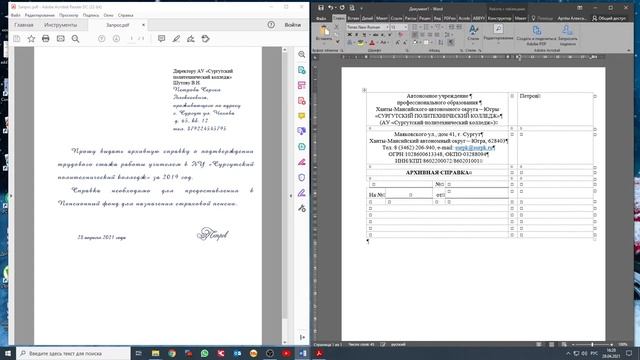640x360 pixels.
Task: Open the font color dropdown arrow in Word
Action: (378, 42)
